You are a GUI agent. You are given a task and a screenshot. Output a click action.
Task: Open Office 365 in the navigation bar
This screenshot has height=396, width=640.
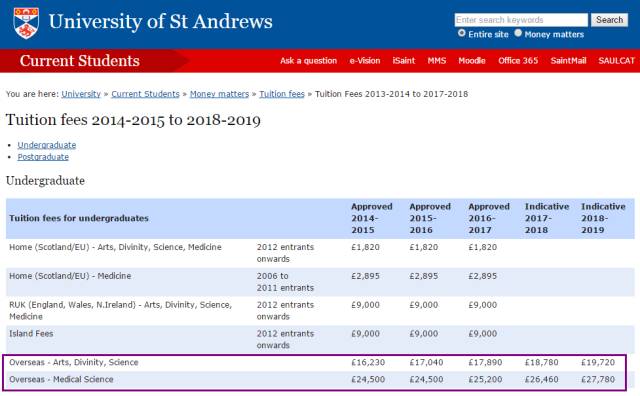tap(518, 61)
